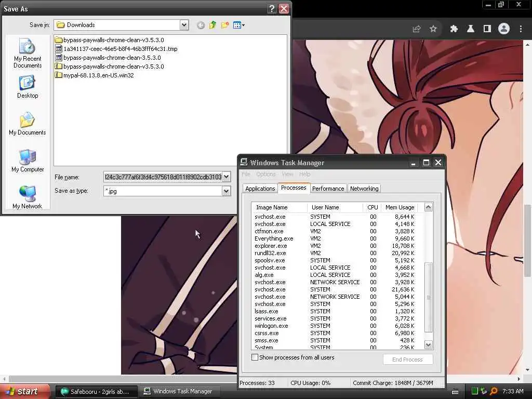The height and width of the screenshot is (399, 532).
Task: Click the End Process button
Action: pos(408,360)
